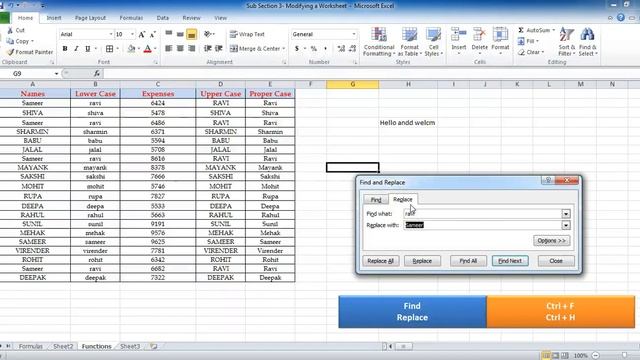Image resolution: width=640 pixels, height=360 pixels.
Task: Open the font size dropdown
Action: (x=132, y=34)
